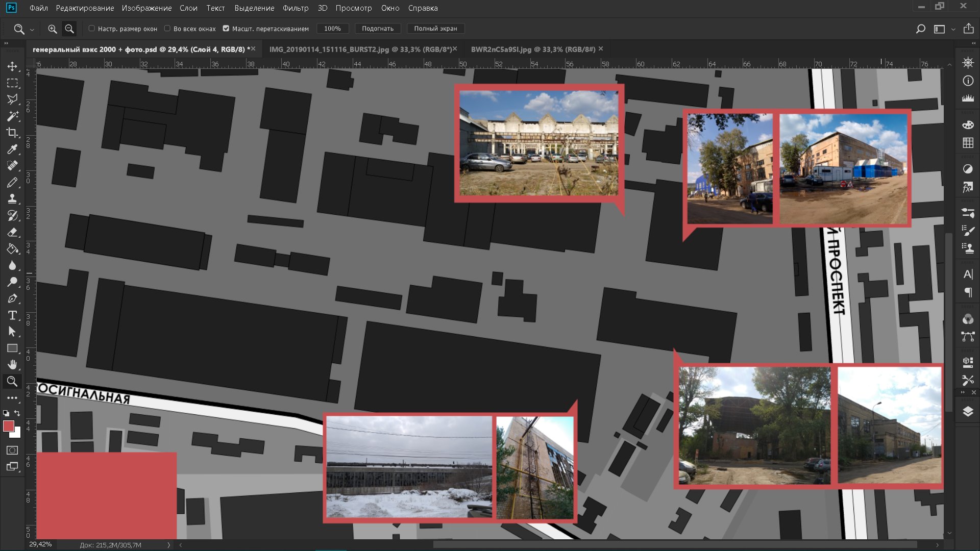The image size is (980, 551).
Task: Open the Layers panel icon
Action: 968,412
